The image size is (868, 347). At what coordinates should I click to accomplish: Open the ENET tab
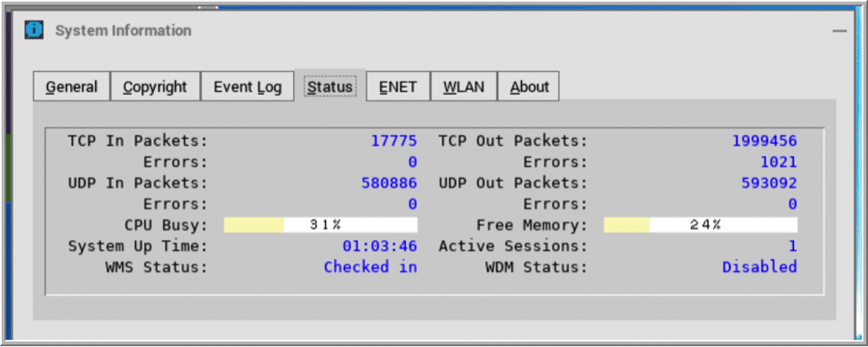(x=398, y=86)
